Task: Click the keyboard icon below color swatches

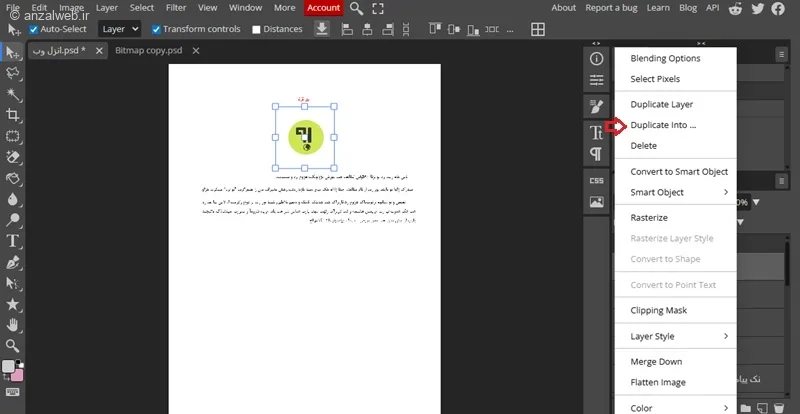Action: (x=13, y=392)
